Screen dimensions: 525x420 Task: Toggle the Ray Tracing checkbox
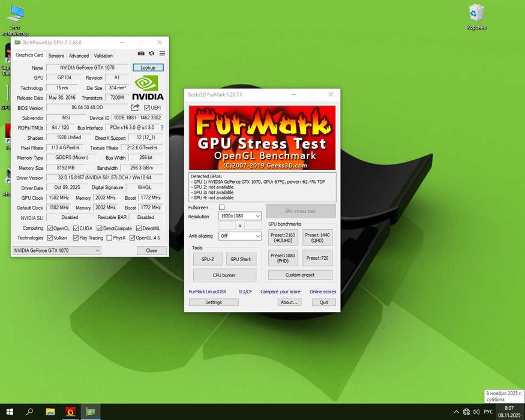pyautogui.click(x=76, y=238)
